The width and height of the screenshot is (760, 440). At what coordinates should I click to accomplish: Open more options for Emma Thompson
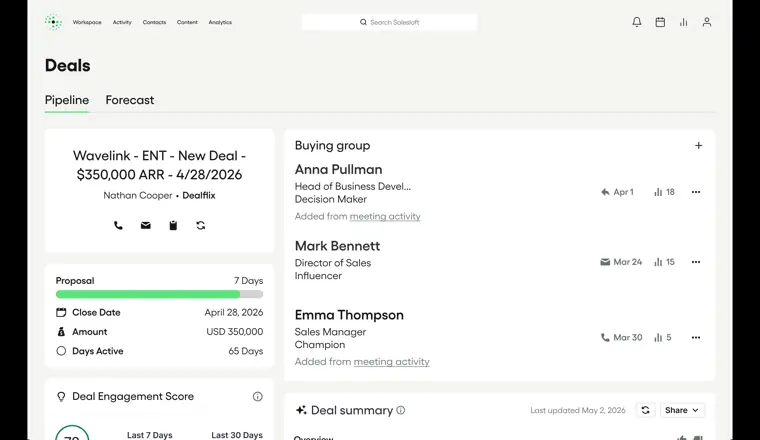tap(696, 337)
